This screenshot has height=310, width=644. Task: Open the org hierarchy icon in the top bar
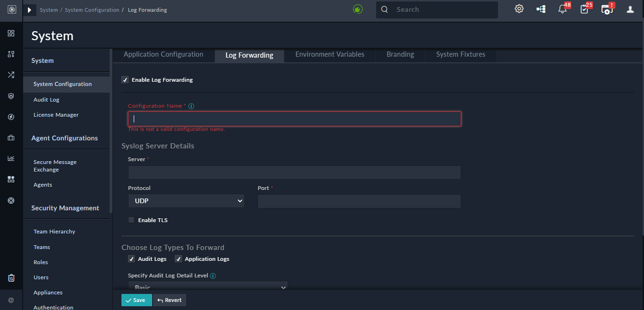tap(541, 9)
